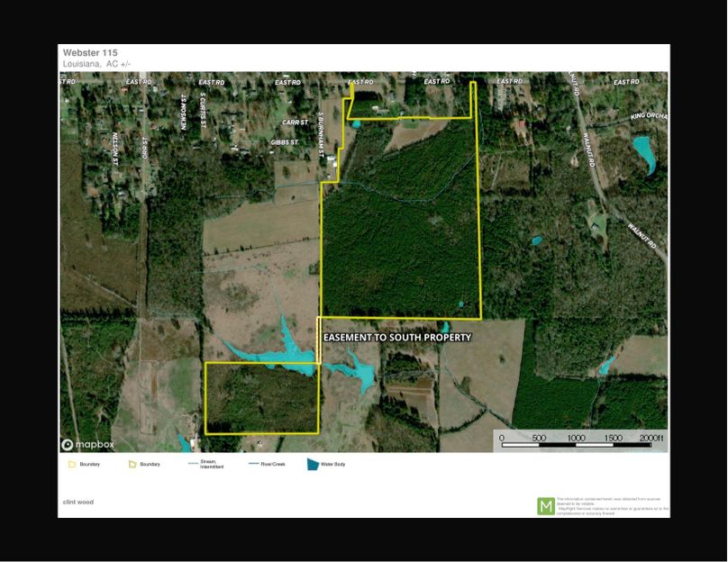This screenshot has width=728, height=562.
Task: Click the clint wood author name
Action: tap(77, 502)
